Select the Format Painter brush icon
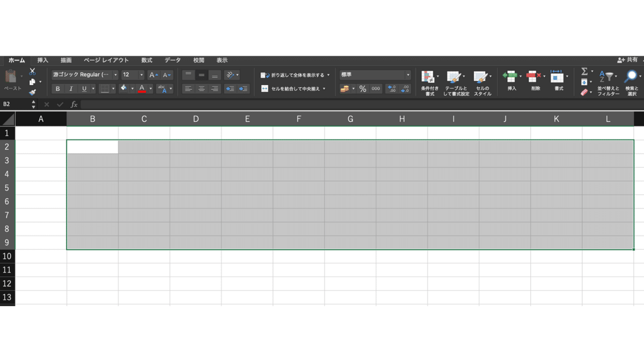 32,92
